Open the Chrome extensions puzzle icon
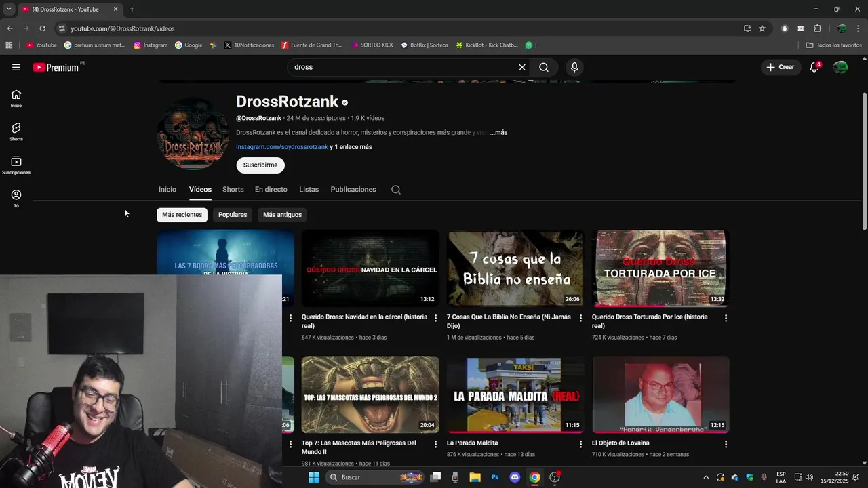 click(817, 28)
